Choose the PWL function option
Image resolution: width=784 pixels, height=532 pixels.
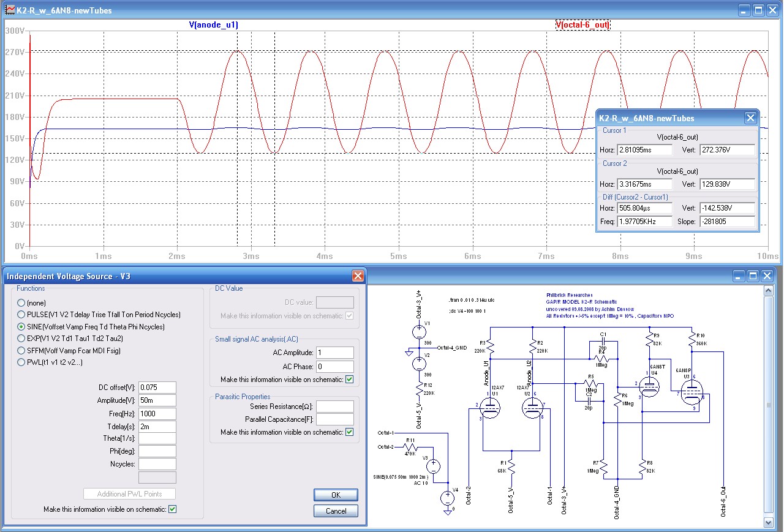tap(21, 362)
